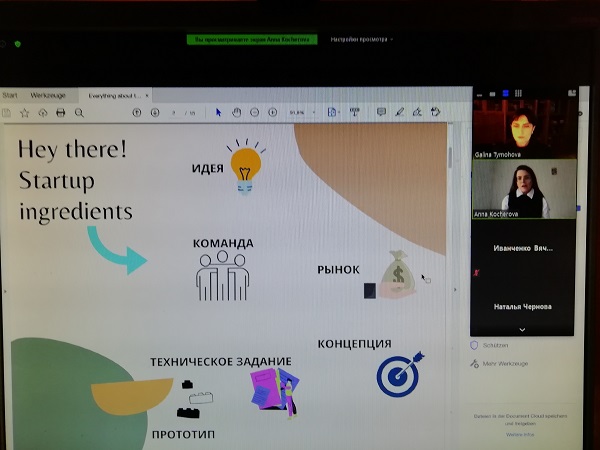Open Mehr Werkzeuge in the right pane

tap(499, 364)
